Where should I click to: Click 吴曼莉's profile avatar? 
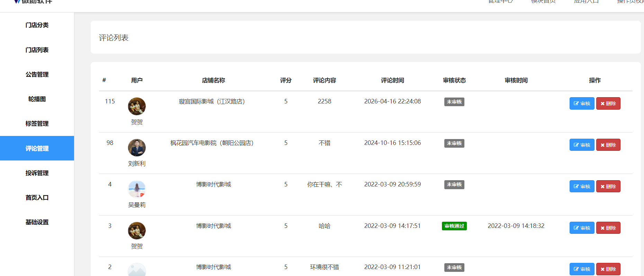137,189
